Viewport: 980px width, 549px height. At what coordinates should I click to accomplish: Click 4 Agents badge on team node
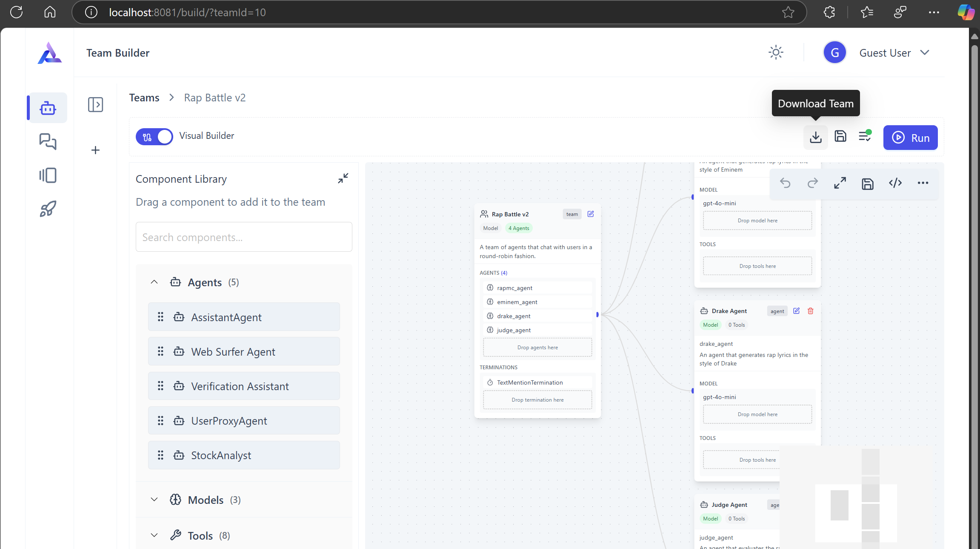coord(519,228)
